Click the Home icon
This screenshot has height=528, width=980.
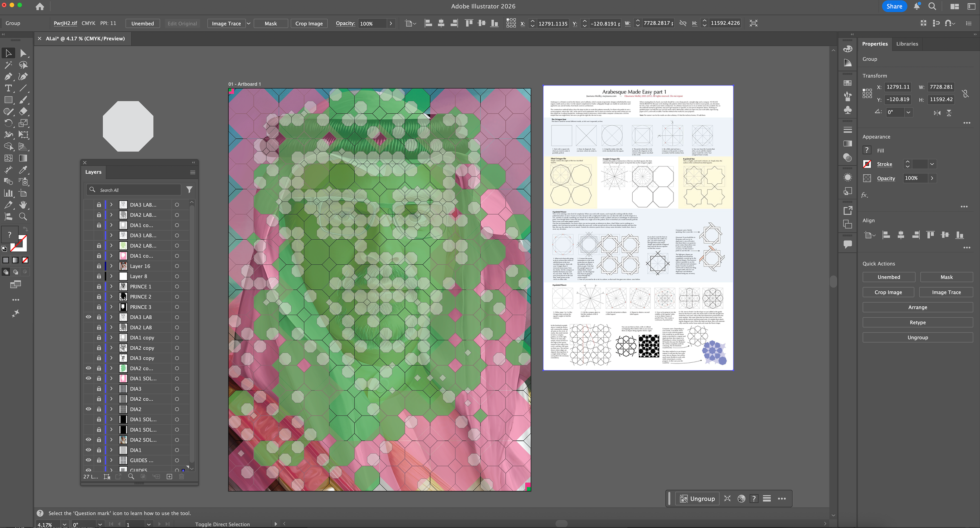pos(40,6)
